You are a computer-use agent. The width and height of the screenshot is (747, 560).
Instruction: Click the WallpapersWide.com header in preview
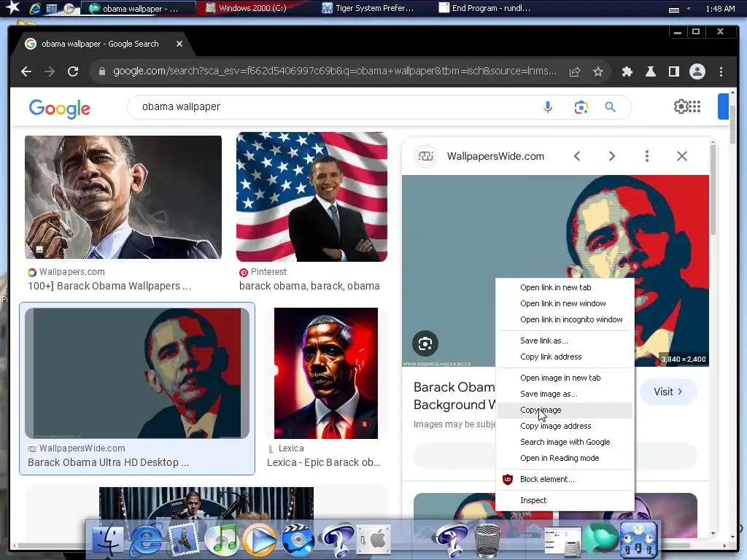point(495,156)
